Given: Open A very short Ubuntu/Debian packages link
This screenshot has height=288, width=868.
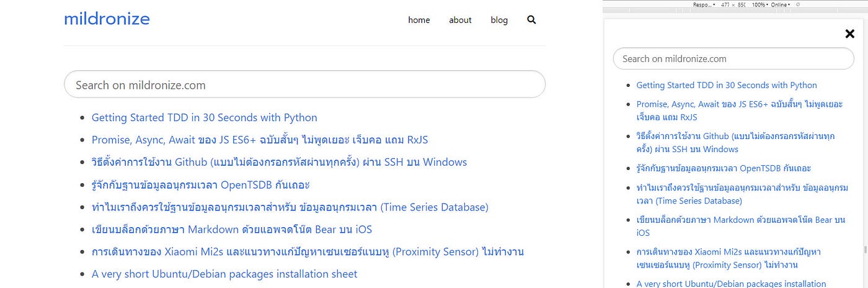Looking at the screenshot, I should pyautogui.click(x=224, y=274).
